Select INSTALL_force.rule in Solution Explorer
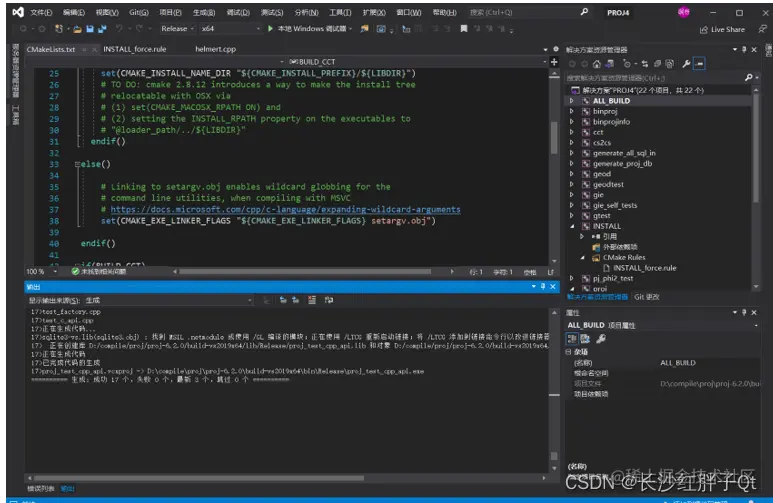This screenshot has width=773, height=503. pos(644,268)
